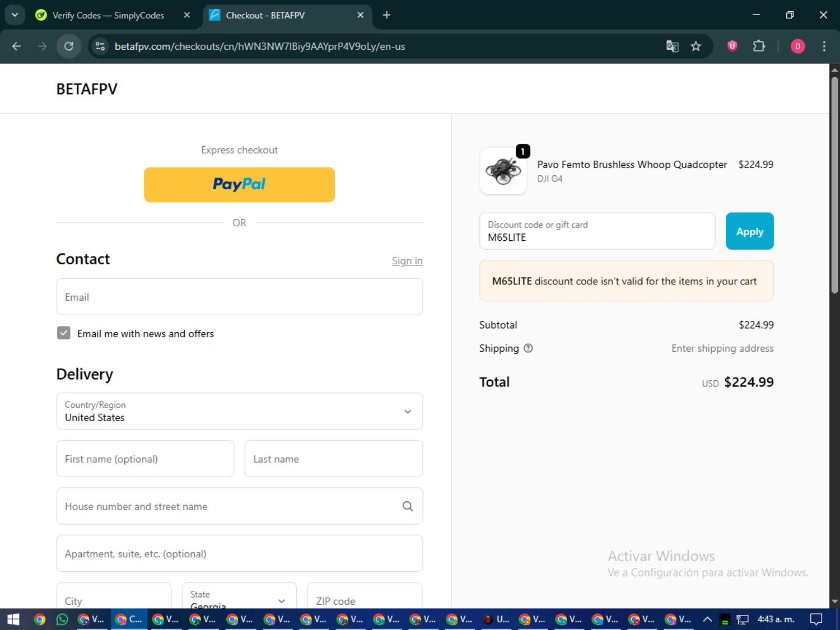Focus the ZIP code field
Image resolution: width=840 pixels, height=630 pixels.
365,595
